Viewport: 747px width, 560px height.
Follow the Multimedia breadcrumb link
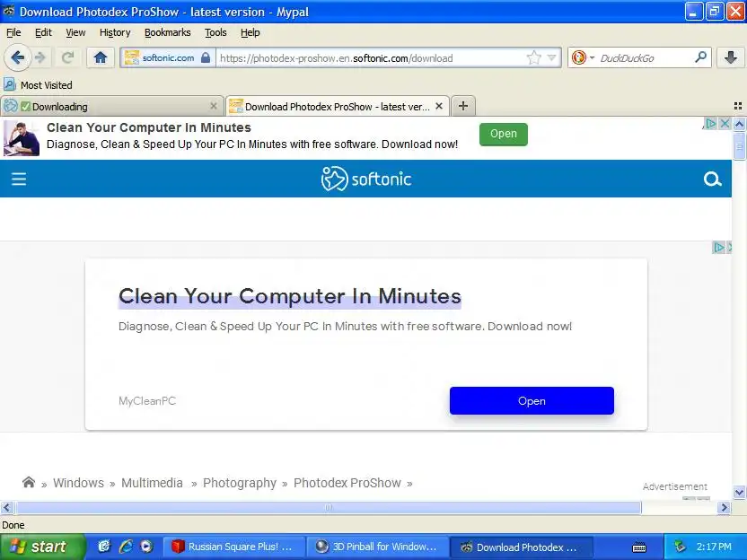[152, 483]
